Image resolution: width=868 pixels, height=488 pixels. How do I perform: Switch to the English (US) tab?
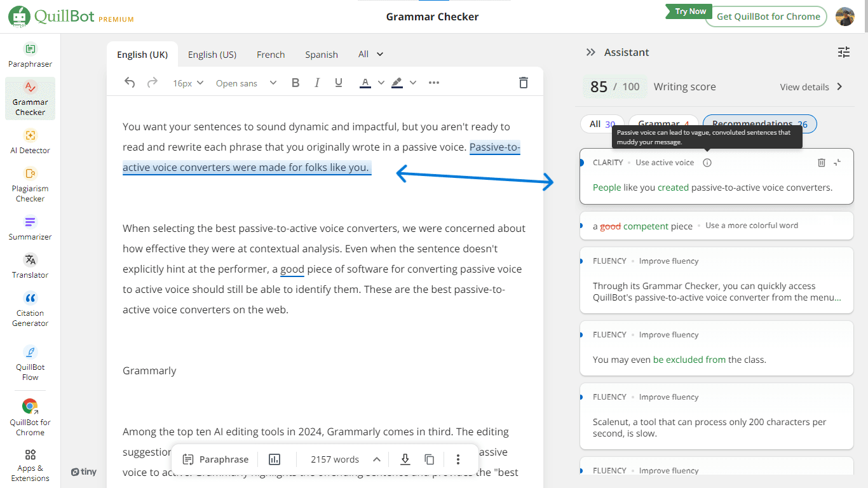tap(212, 55)
